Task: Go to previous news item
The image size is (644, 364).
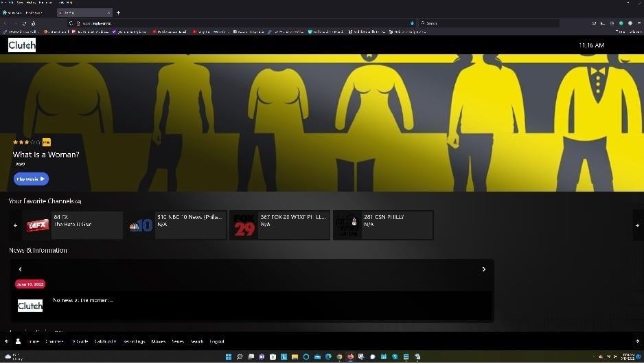Action: click(x=20, y=269)
